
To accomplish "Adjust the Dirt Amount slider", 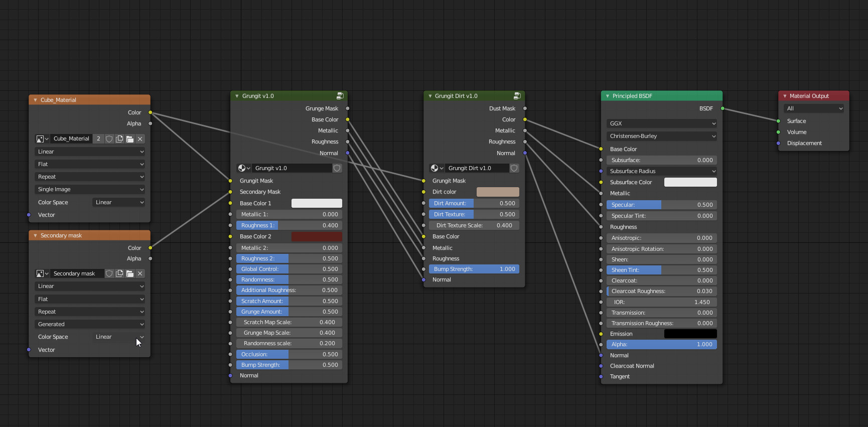I will point(474,203).
